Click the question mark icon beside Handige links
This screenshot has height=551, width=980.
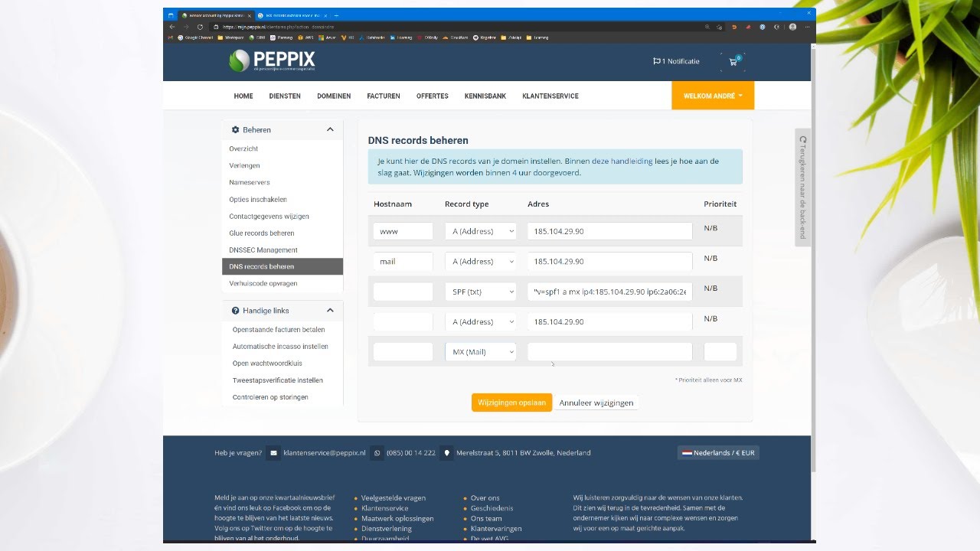tap(235, 311)
